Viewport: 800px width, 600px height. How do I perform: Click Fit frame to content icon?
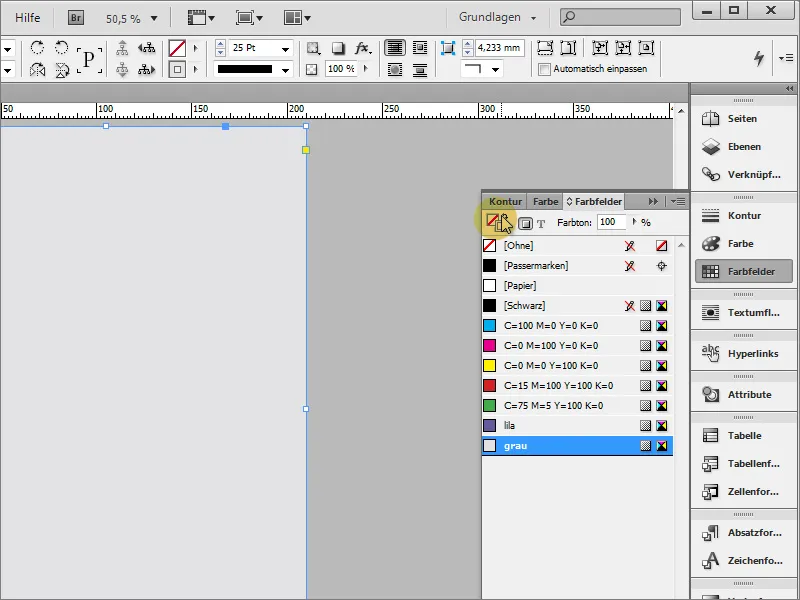[623, 48]
